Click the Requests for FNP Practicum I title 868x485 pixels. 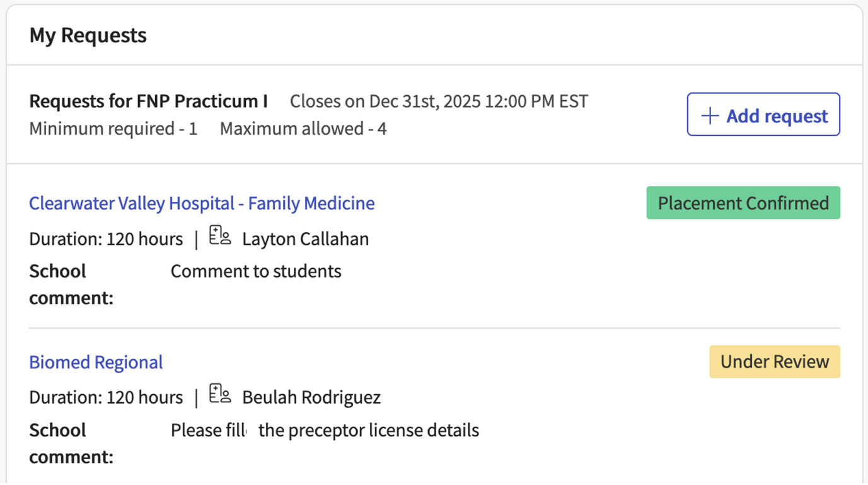[x=148, y=101]
